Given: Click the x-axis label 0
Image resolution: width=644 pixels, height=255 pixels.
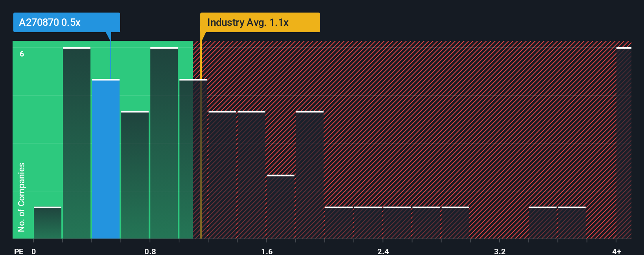Looking at the screenshot, I should (x=34, y=251).
